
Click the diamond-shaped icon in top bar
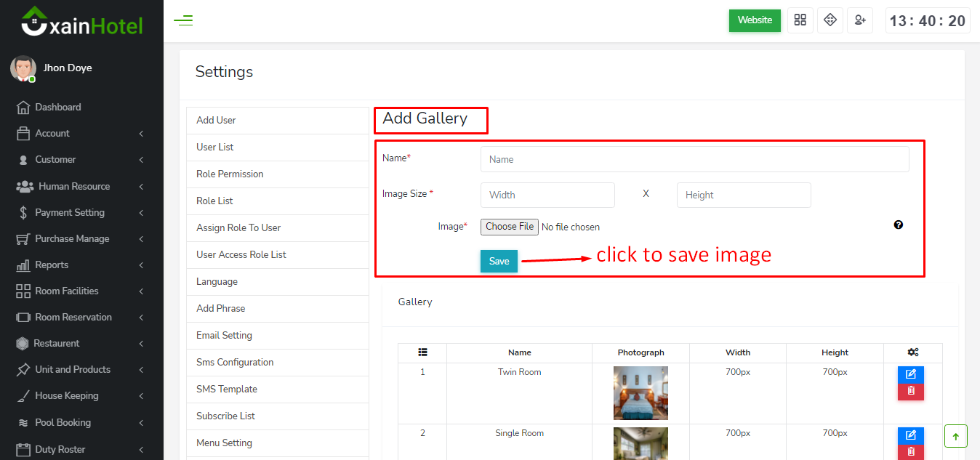[830, 20]
